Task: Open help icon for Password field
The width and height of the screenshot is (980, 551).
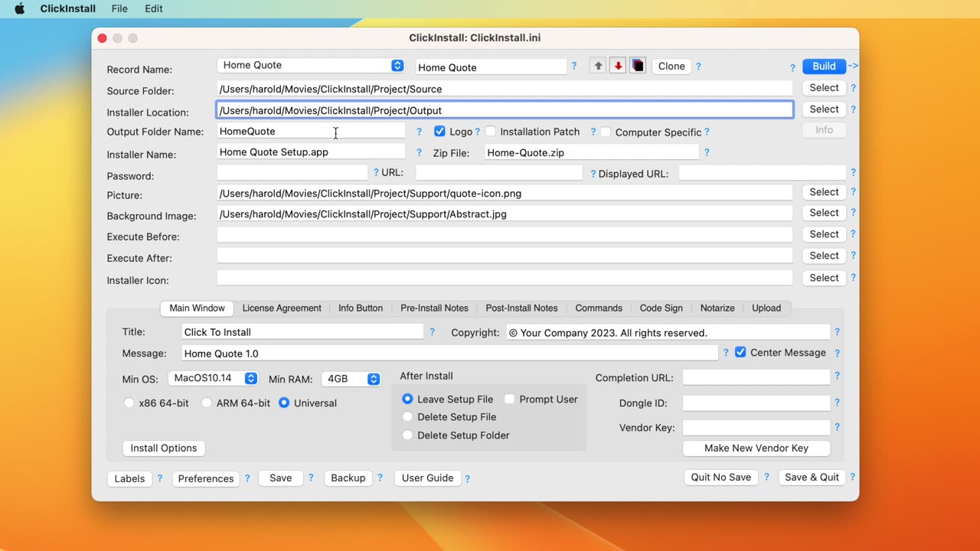Action: pyautogui.click(x=376, y=173)
